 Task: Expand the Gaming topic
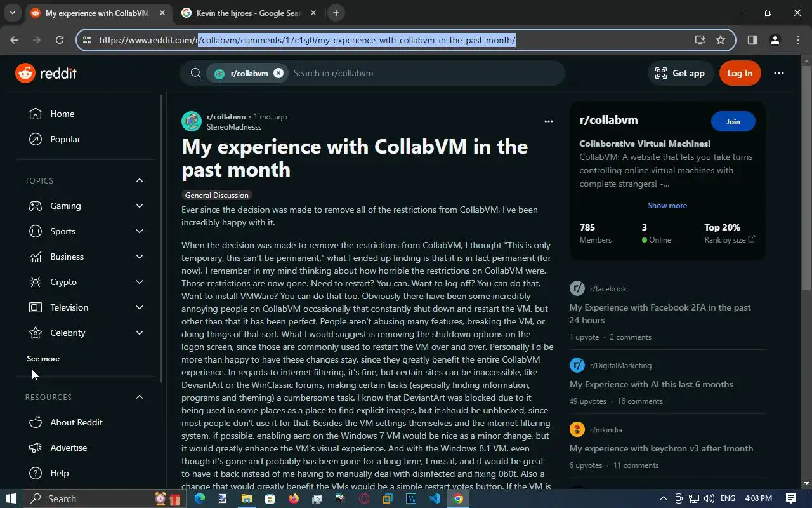pos(140,206)
